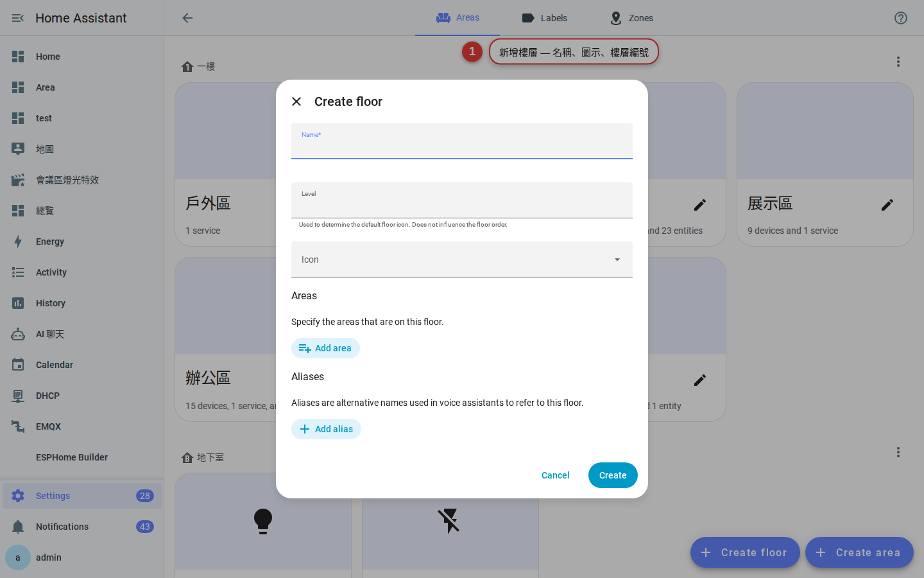
Task: Click Add area button
Action: pos(325,348)
